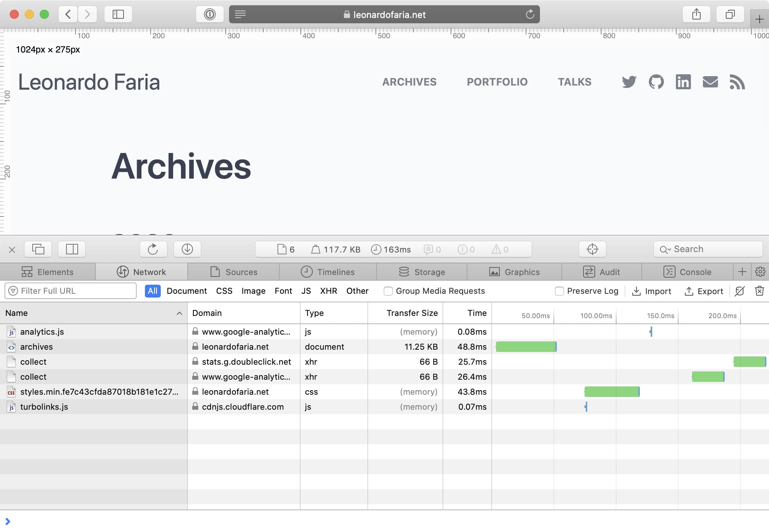Show tab overview button
This screenshot has height=532, width=769.
730,14
